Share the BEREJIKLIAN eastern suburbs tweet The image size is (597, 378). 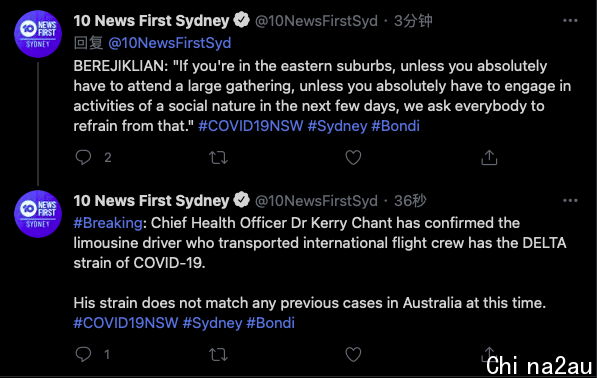[x=489, y=157]
